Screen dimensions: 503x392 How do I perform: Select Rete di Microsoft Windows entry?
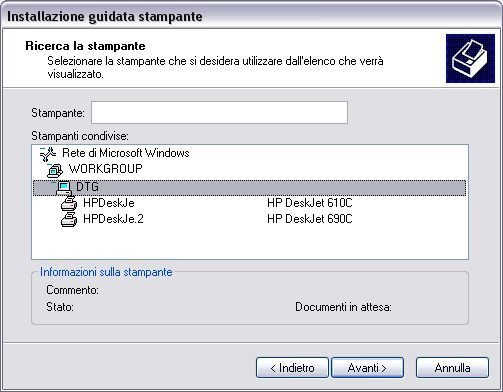tap(126, 153)
